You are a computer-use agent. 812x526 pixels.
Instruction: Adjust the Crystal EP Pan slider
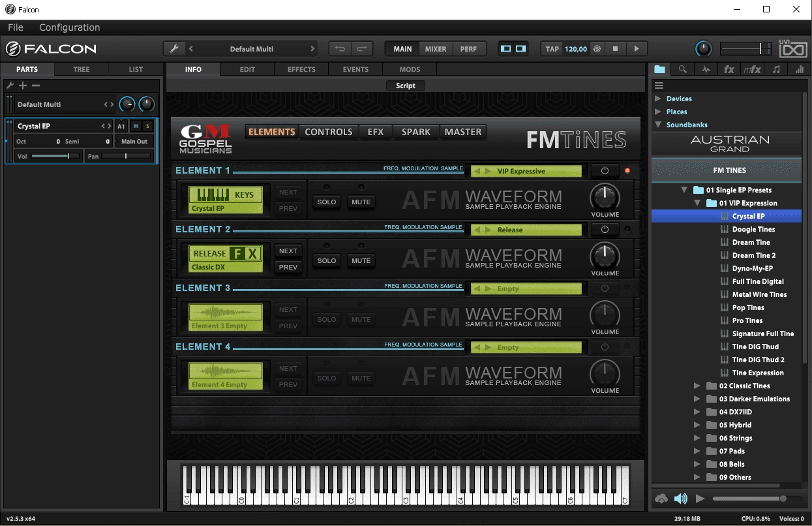tap(127, 156)
